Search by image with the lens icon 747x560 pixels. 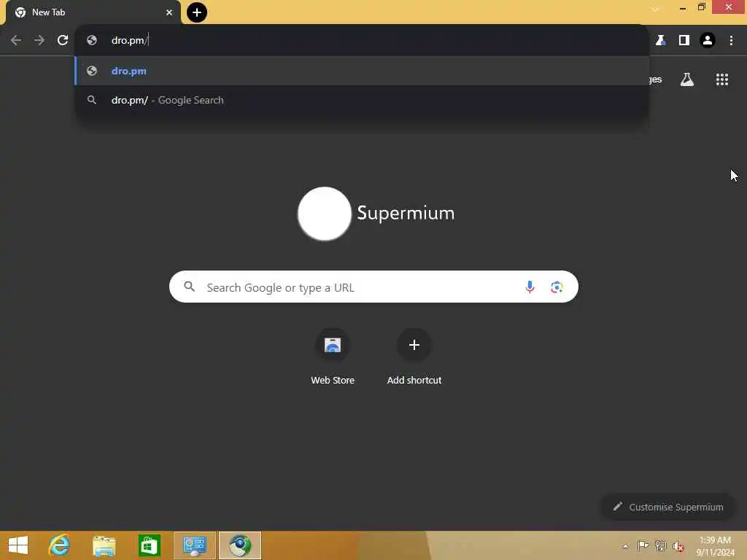(557, 287)
